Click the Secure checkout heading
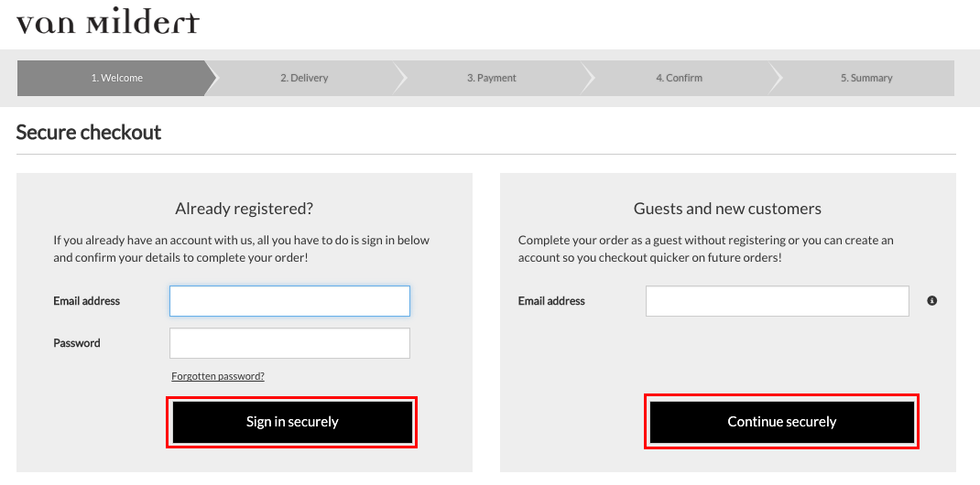 click(89, 133)
